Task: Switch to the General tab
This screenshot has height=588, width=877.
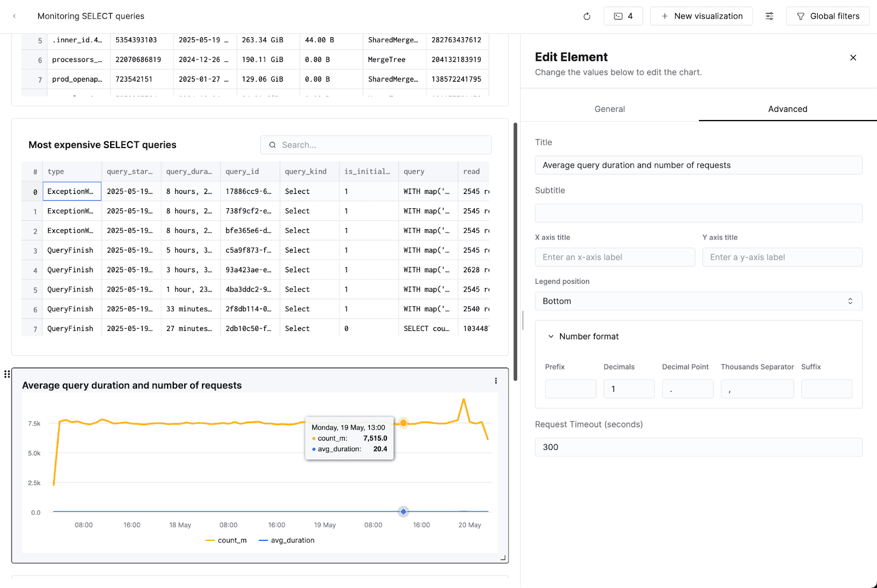Action: pos(610,109)
